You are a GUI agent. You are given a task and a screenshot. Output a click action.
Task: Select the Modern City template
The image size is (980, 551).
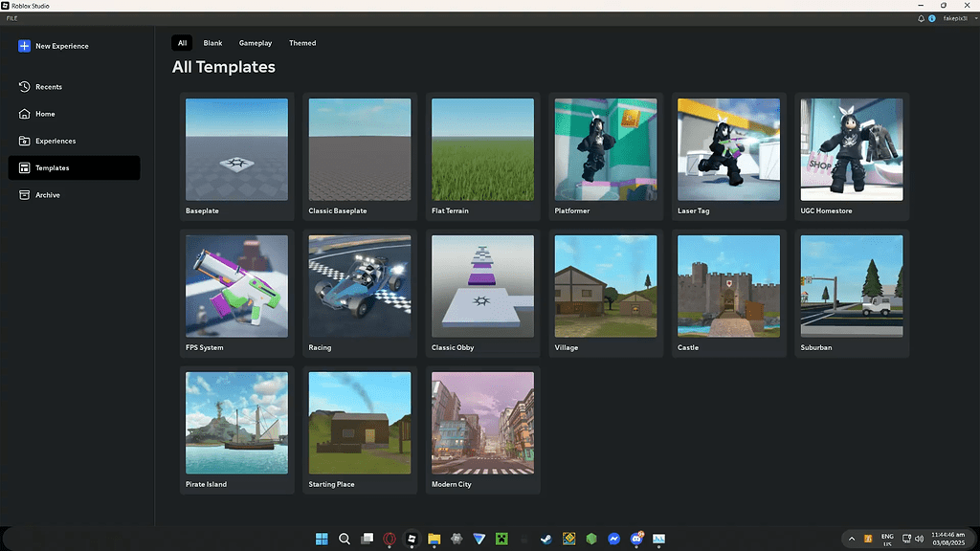coord(483,430)
